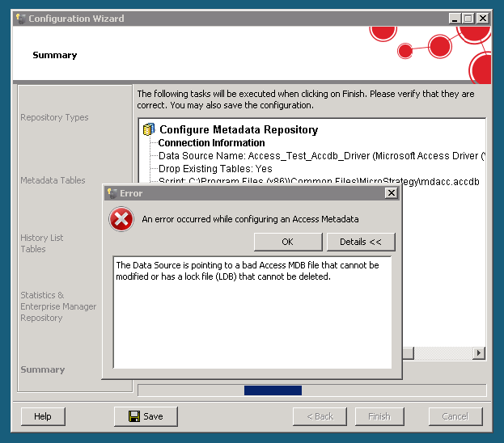The height and width of the screenshot is (443, 504).
Task: Select the Drop Existing Tables: Yes row
Action: click(215, 169)
